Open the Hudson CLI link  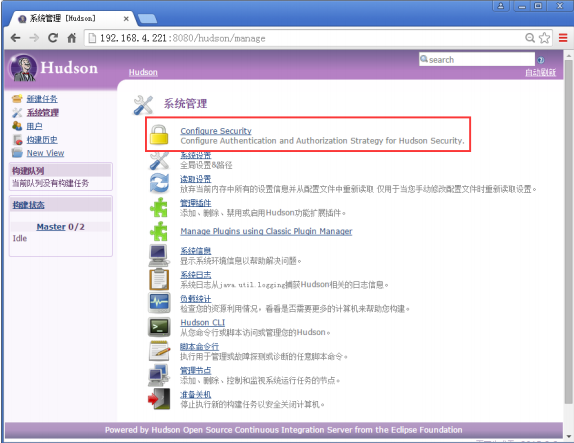[x=202, y=323]
